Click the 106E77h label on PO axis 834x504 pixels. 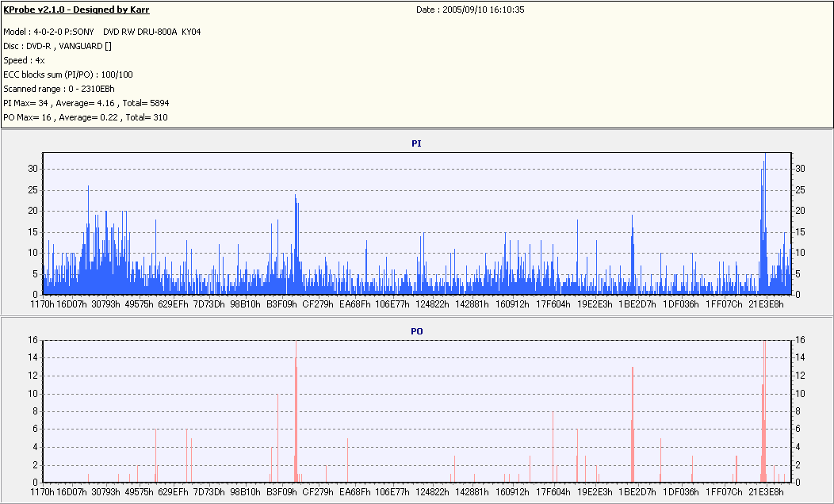[392, 492]
